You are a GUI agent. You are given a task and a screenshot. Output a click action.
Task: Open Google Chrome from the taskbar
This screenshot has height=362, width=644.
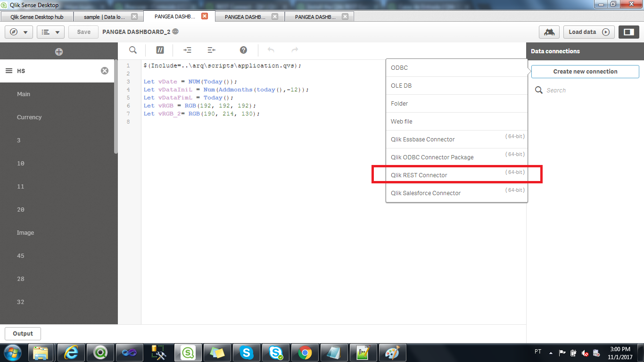[x=305, y=353]
